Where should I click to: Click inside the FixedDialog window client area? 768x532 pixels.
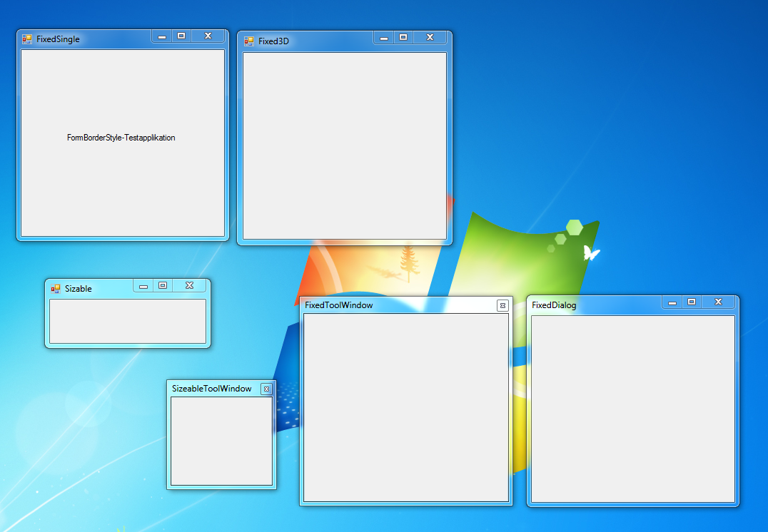pyautogui.click(x=633, y=409)
